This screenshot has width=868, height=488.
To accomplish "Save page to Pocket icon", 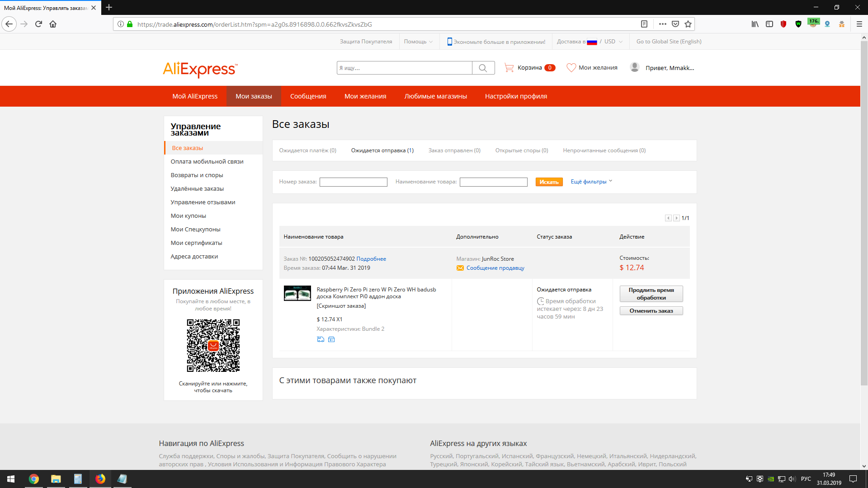I will (x=675, y=24).
